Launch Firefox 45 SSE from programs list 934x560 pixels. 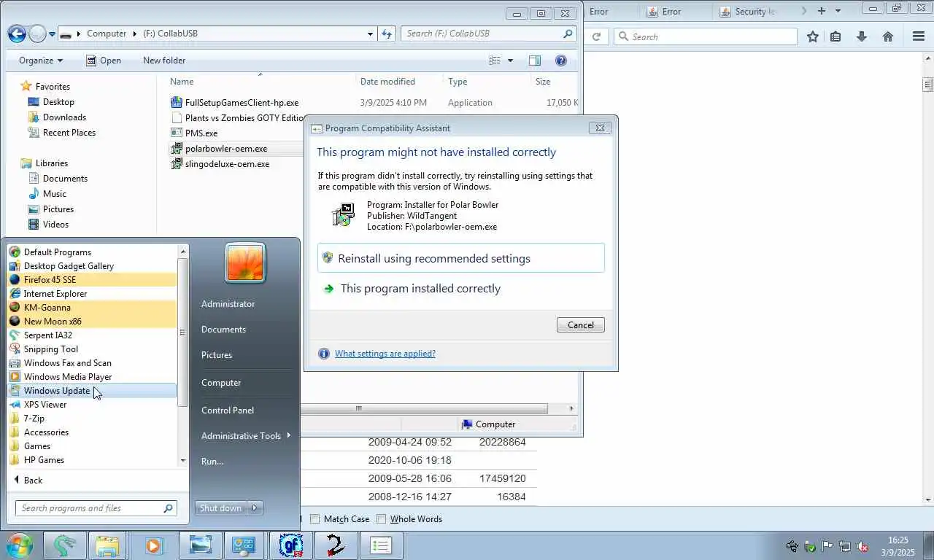(x=92, y=280)
